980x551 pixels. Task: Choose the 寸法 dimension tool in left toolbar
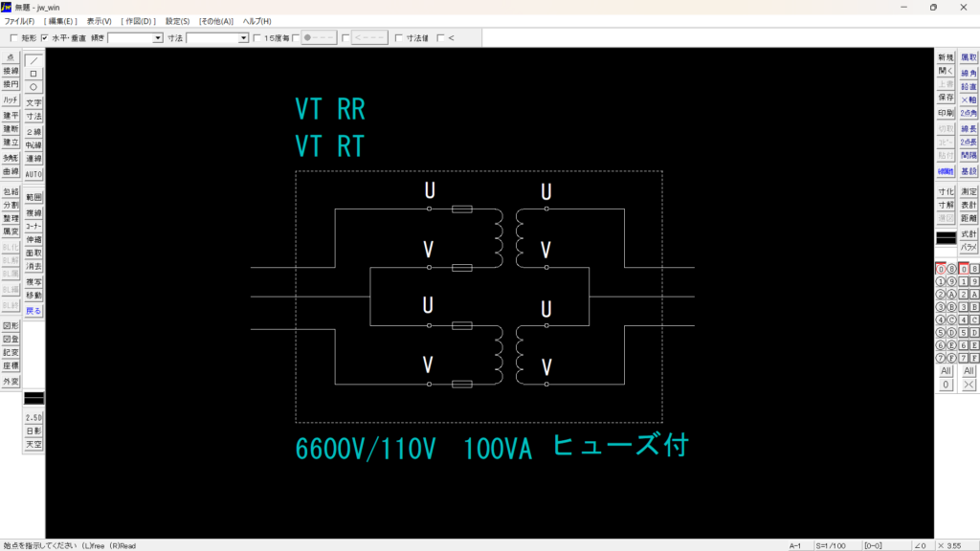(33, 116)
